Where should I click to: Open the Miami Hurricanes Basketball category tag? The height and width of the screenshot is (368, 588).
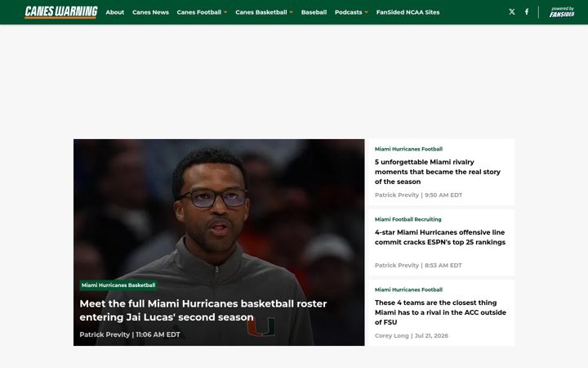(118, 285)
